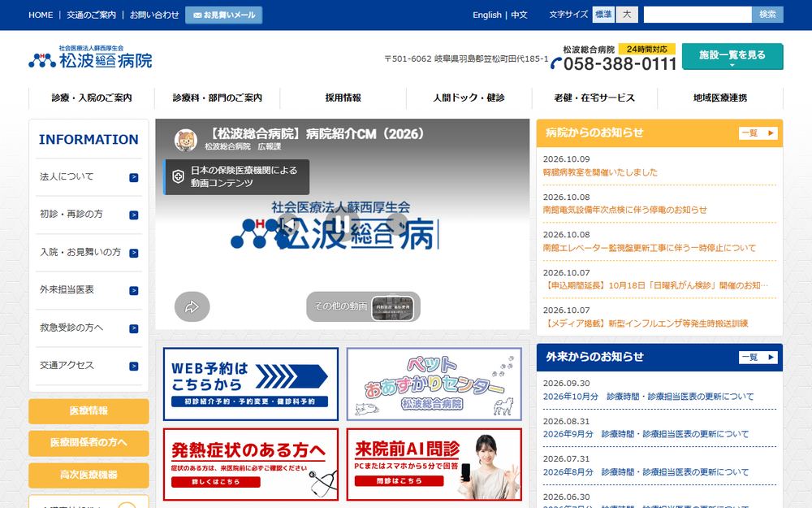The image size is (812, 508).
Task: Open 地域医療連携 menu
Action: click(x=720, y=98)
